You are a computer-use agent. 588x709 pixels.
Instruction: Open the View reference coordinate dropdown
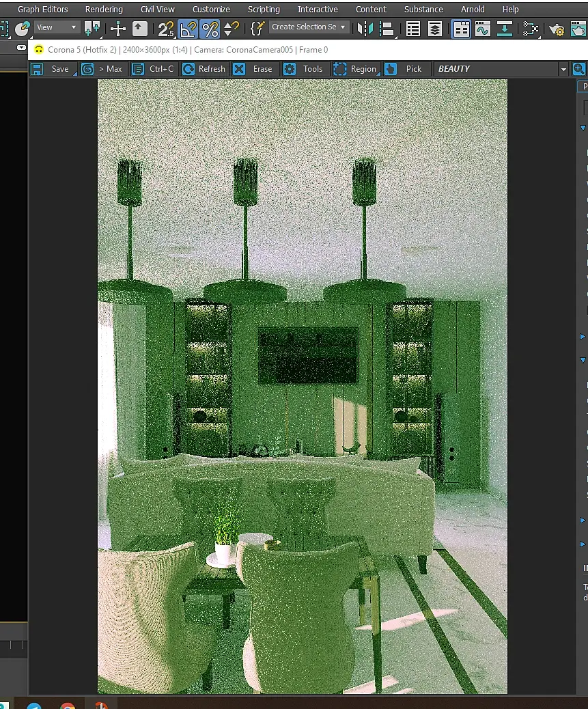click(56, 27)
